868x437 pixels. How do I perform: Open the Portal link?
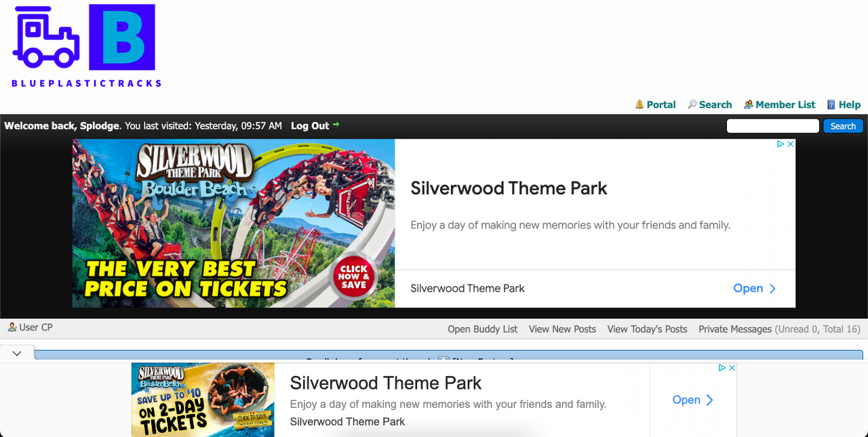660,104
